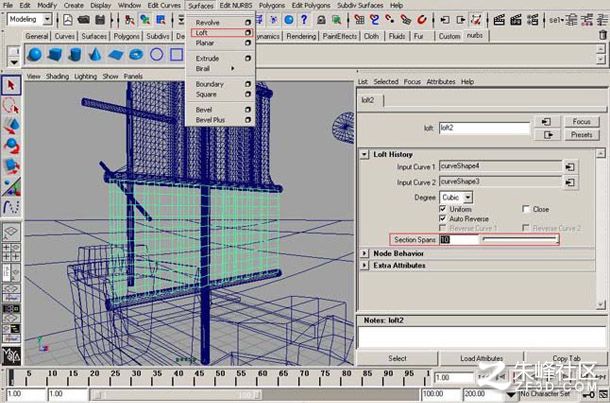The width and height of the screenshot is (610, 403).
Task: Create a NURBS torus from the shelf
Action: 136,54
